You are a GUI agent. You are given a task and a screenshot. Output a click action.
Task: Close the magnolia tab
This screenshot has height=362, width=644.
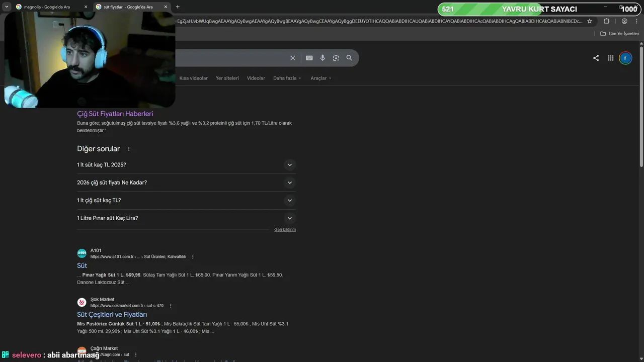tap(86, 7)
